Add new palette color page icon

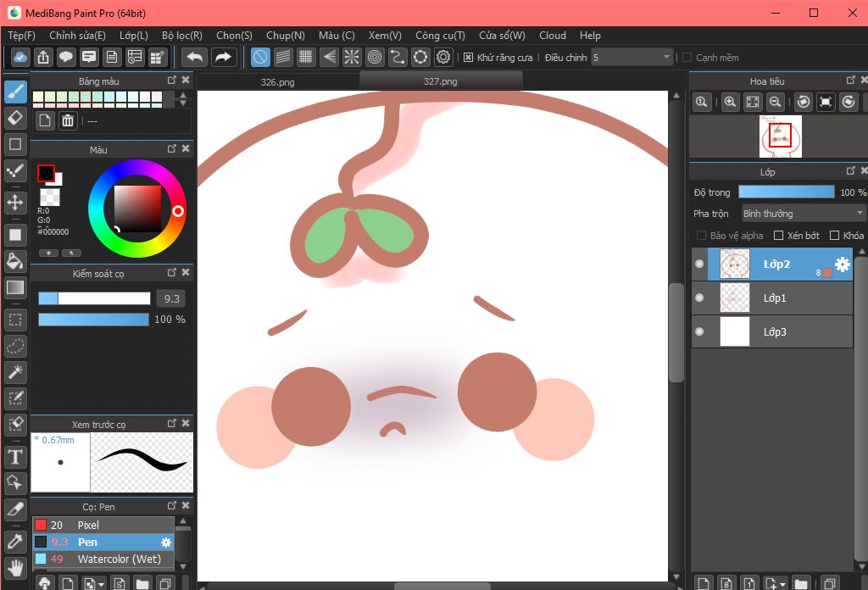click(x=45, y=120)
